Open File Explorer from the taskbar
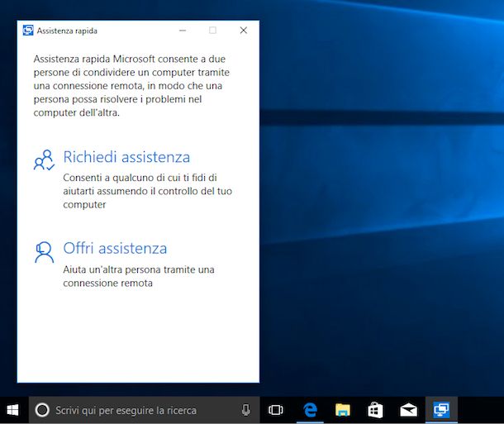Image resolution: width=504 pixels, height=424 pixels. coord(343,410)
